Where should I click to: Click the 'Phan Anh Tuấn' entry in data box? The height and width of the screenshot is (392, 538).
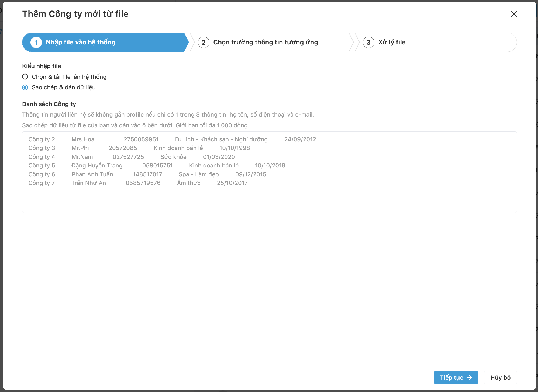click(x=92, y=174)
